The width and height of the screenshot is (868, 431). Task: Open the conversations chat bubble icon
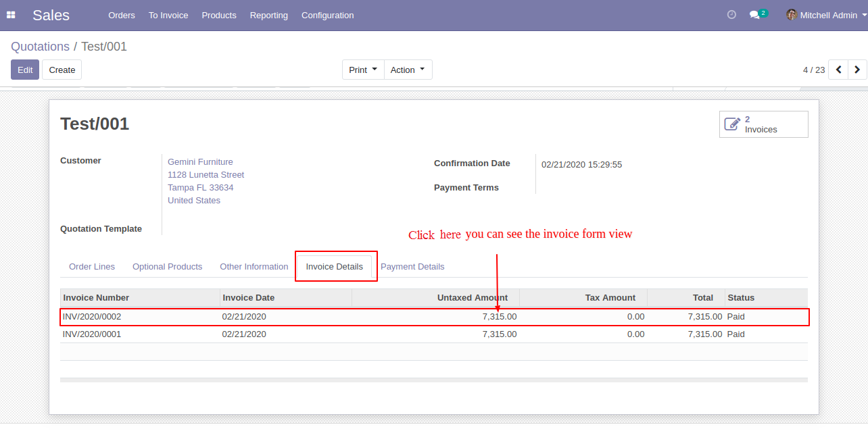[x=754, y=15]
